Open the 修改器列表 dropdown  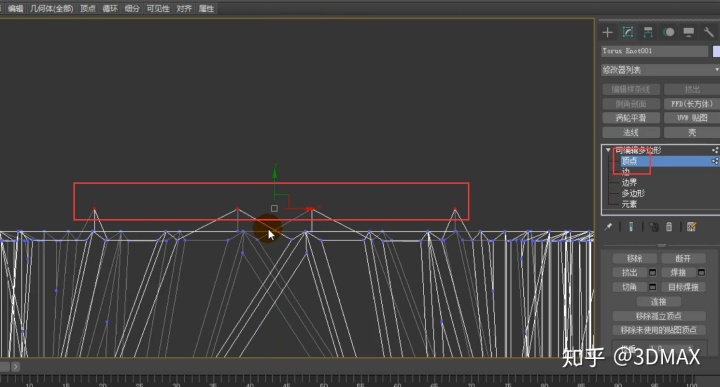(x=660, y=70)
